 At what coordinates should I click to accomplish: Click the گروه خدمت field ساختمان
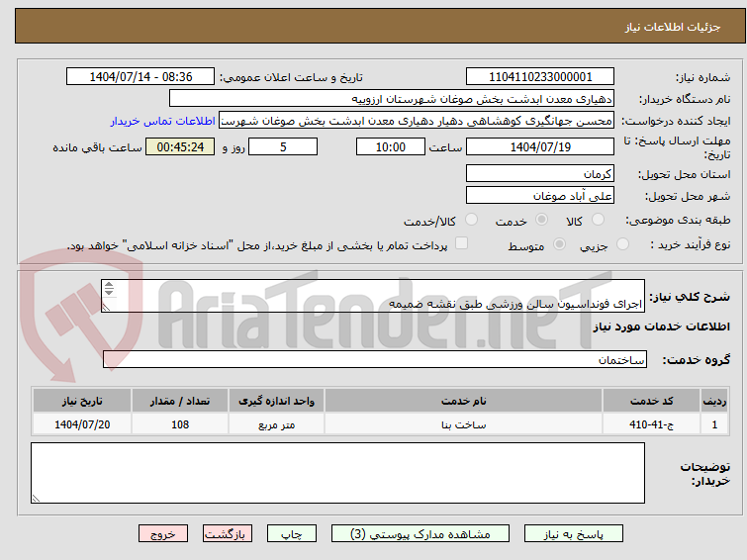pyautogui.click(x=375, y=359)
